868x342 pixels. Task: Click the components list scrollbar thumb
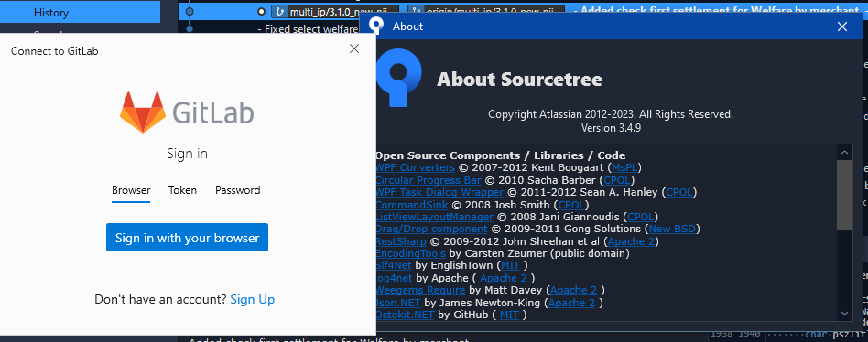(845, 195)
